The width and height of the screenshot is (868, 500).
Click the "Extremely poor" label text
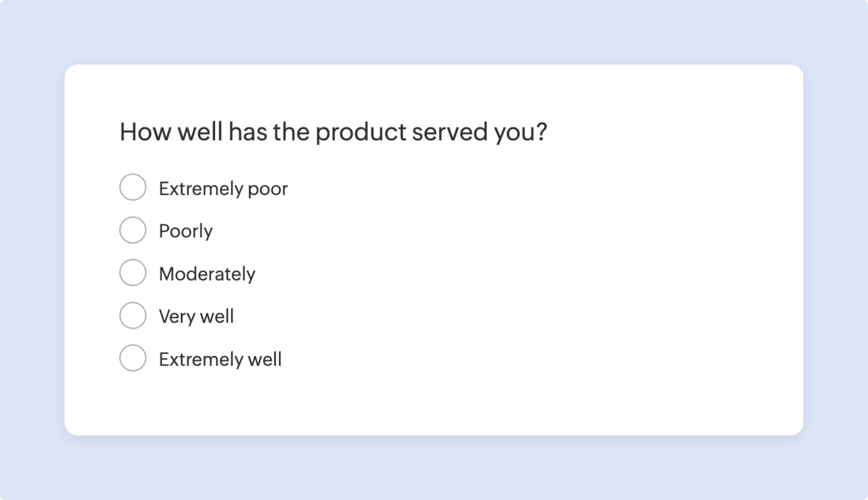point(223,189)
